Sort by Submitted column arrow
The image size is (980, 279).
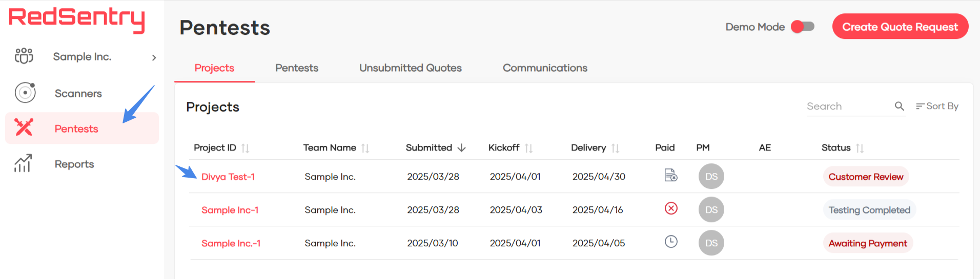tap(461, 148)
